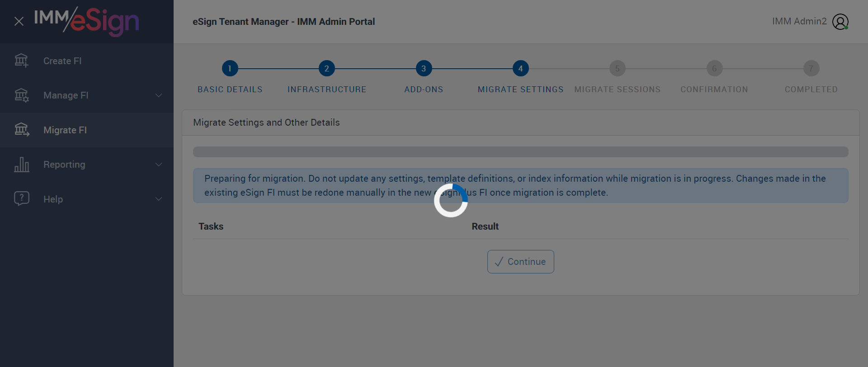Select step 6 circle
Image resolution: width=868 pixels, height=367 pixels.
(x=714, y=69)
